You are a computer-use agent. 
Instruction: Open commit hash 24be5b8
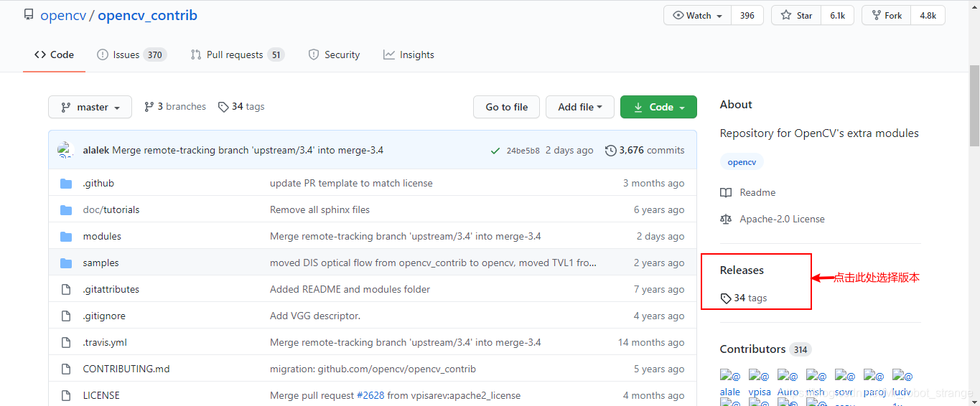[x=523, y=151]
